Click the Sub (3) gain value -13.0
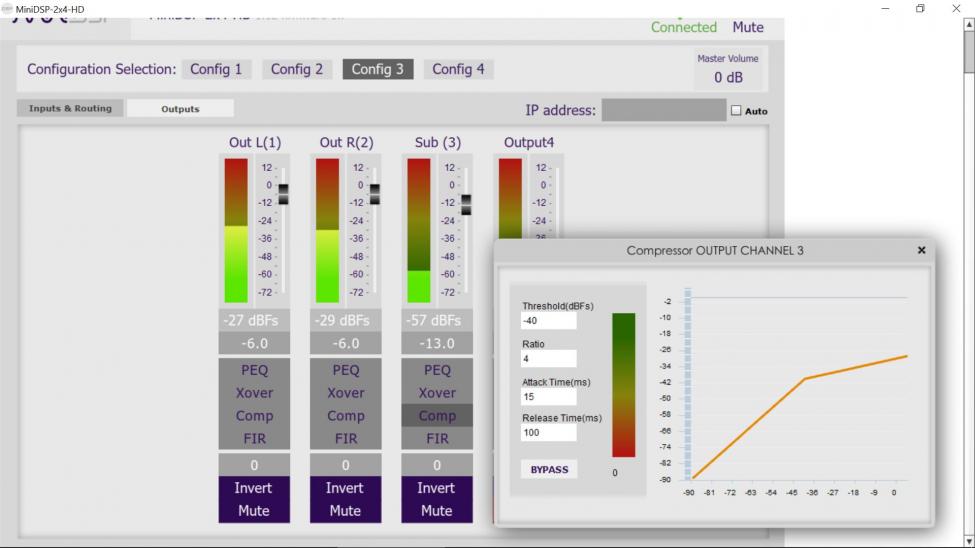 437,343
